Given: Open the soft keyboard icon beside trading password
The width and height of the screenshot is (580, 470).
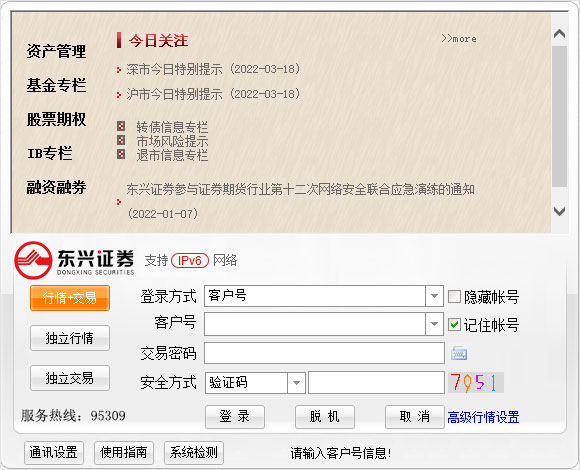Looking at the screenshot, I should [x=459, y=354].
